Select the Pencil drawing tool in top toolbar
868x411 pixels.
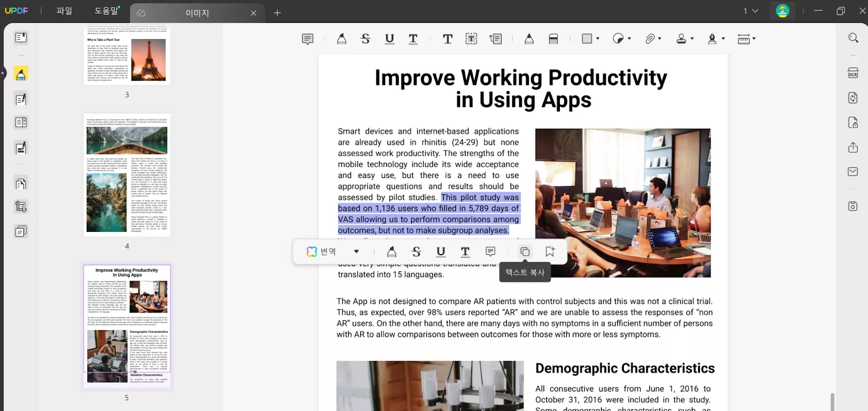click(529, 39)
